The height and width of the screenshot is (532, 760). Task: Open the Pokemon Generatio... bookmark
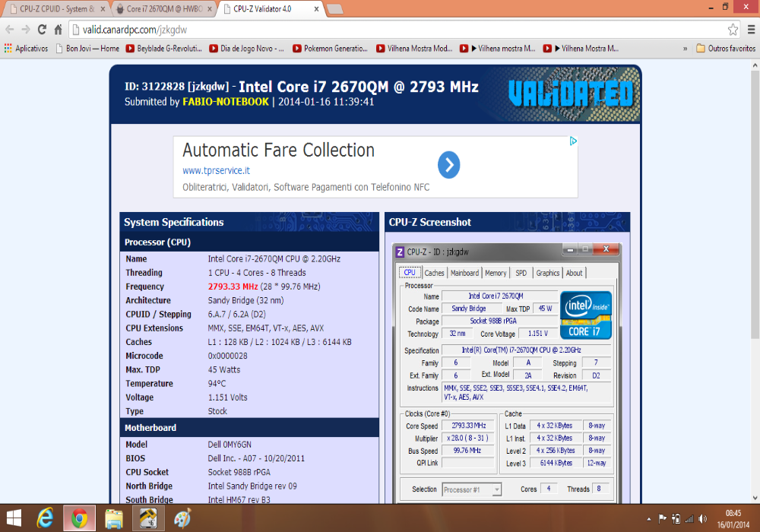tap(331, 49)
